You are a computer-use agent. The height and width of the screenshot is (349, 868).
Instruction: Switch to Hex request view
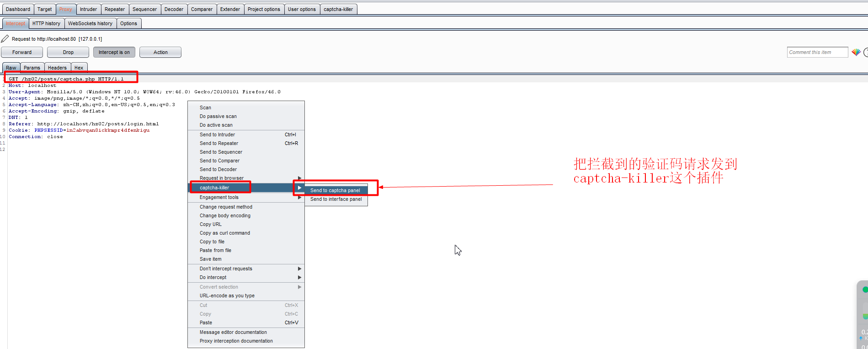[x=79, y=68]
